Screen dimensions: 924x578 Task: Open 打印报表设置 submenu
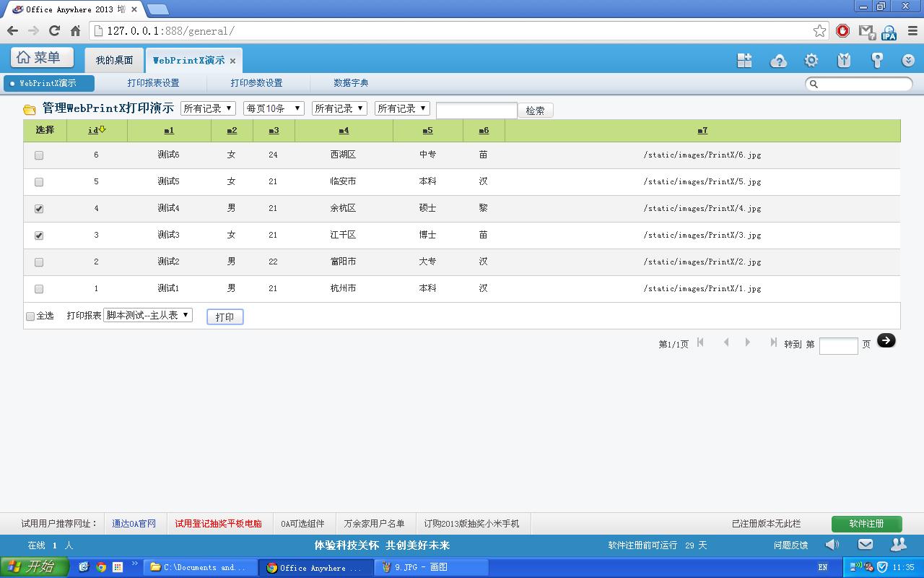(153, 83)
